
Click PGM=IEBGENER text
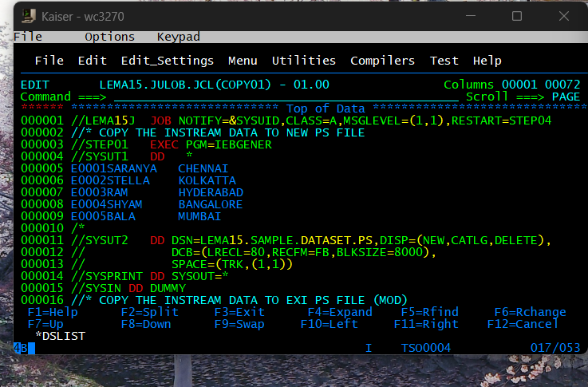coord(228,144)
